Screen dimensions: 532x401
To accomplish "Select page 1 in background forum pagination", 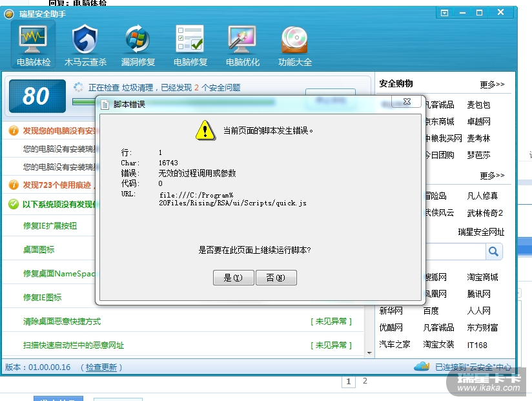I will pos(349,382).
